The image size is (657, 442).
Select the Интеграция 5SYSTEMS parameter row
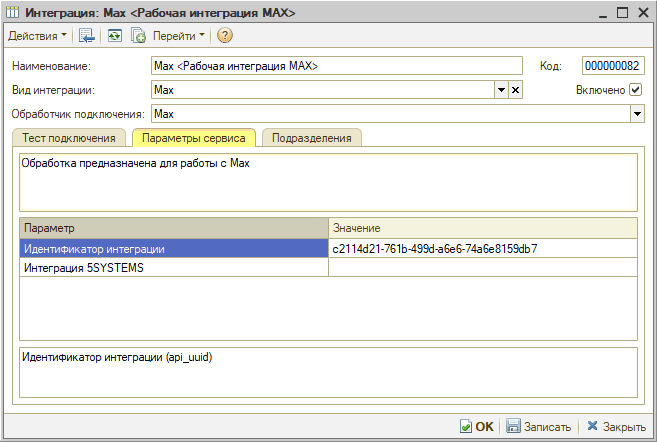173,267
